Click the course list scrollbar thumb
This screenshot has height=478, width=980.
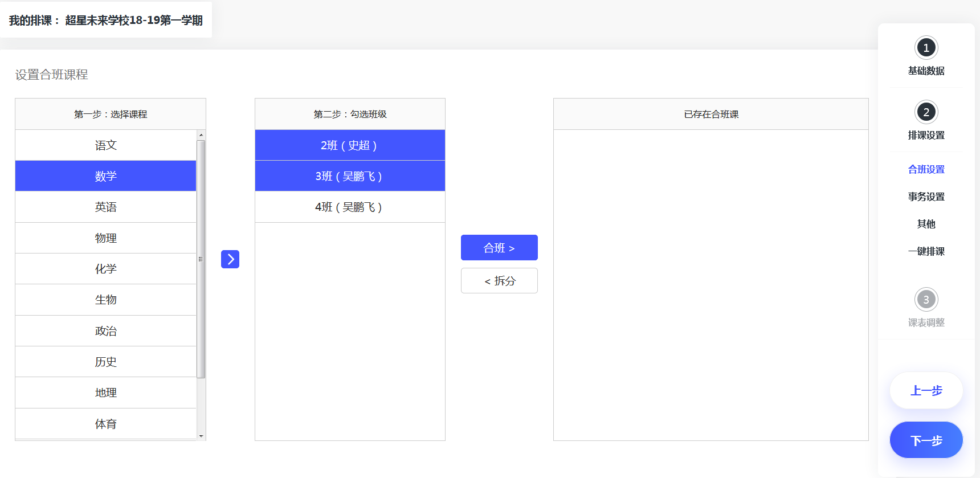point(201,259)
